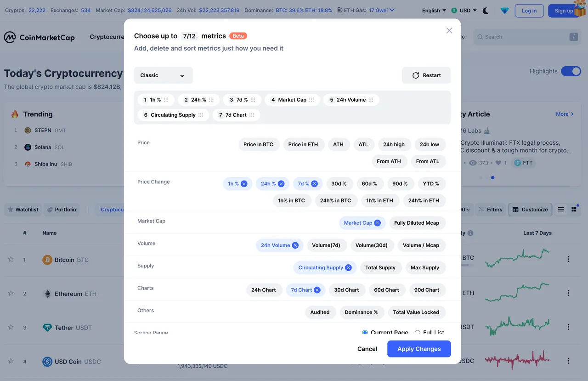Close the metrics dialog with X

pos(449,30)
